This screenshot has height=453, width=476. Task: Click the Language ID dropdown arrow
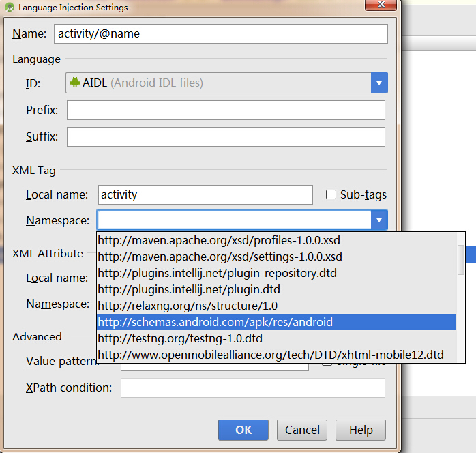click(x=379, y=83)
